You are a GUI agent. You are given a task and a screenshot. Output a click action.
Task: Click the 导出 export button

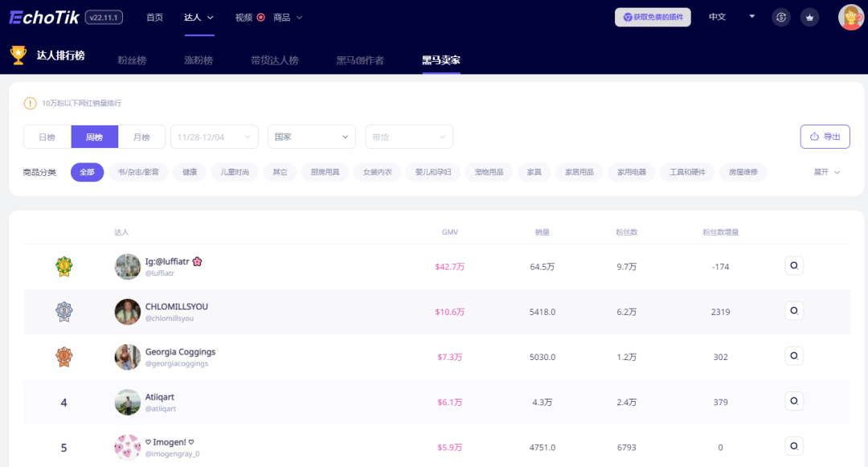pyautogui.click(x=825, y=137)
